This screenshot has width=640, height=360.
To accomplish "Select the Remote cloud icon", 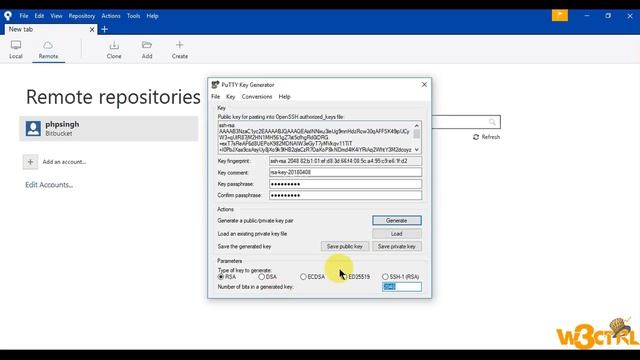I will coord(48,45).
